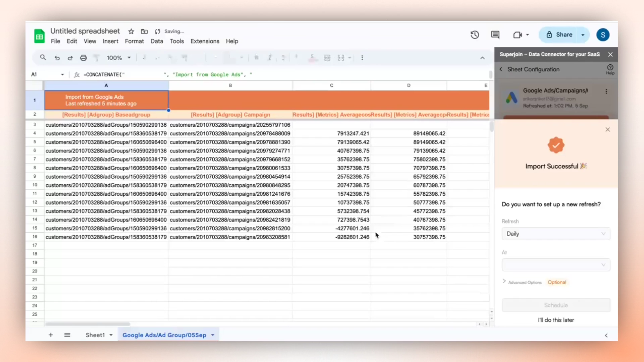644x362 pixels.
Task: Open the Tools menu
Action: (177, 41)
